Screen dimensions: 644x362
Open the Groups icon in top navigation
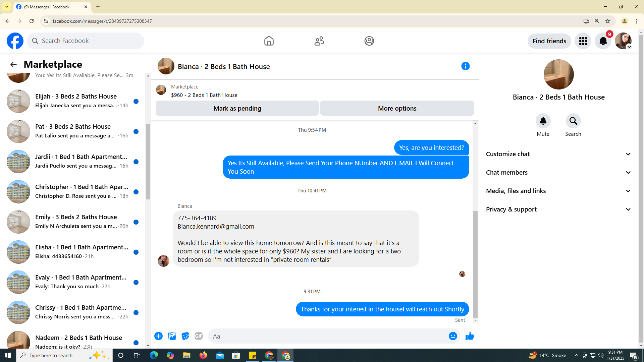[x=369, y=41]
